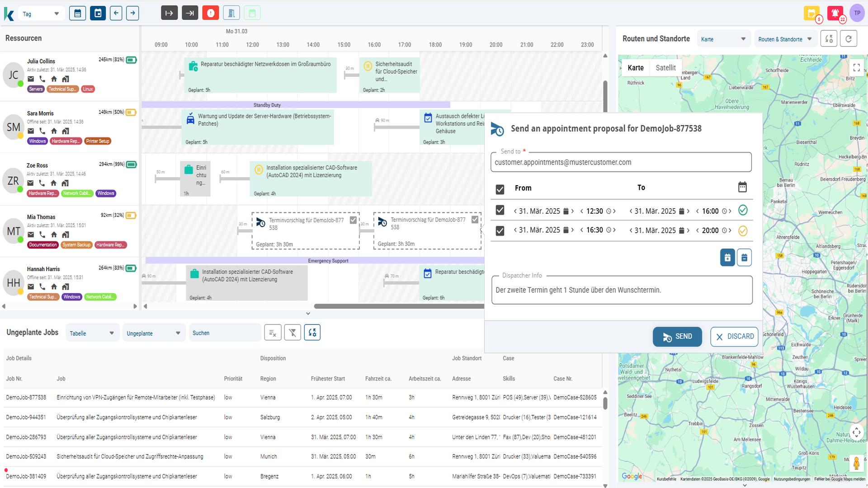Click the resource board vertical scrollbar

[x=605, y=97]
